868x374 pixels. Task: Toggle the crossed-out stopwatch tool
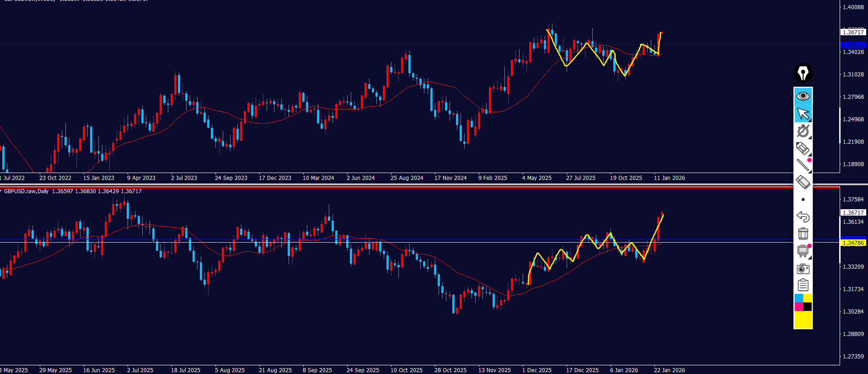click(803, 131)
